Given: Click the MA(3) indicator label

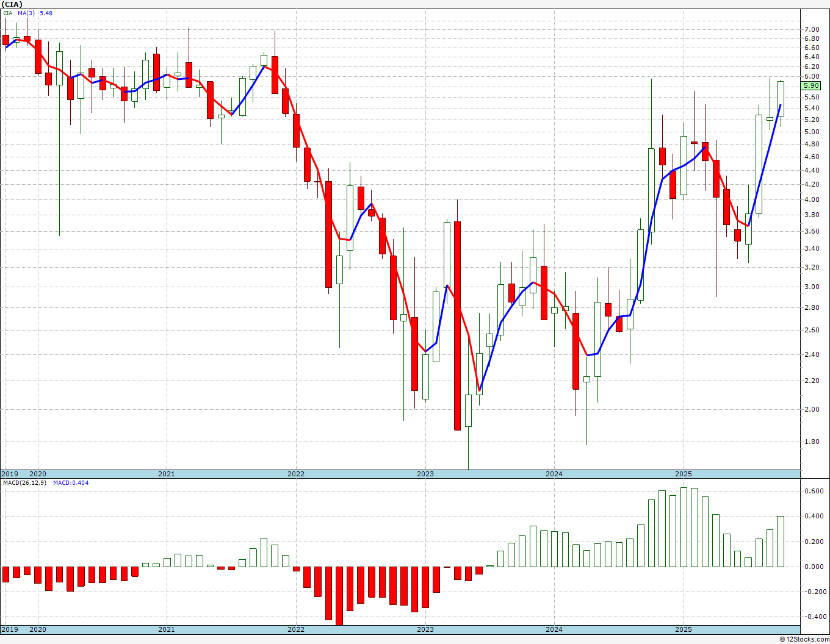Looking at the screenshot, I should [26, 13].
